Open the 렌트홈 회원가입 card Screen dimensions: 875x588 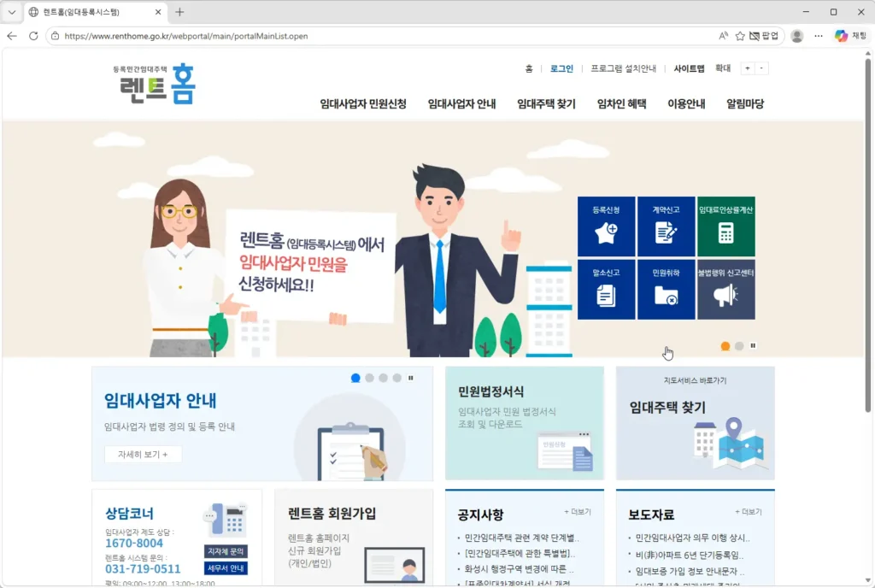354,538
